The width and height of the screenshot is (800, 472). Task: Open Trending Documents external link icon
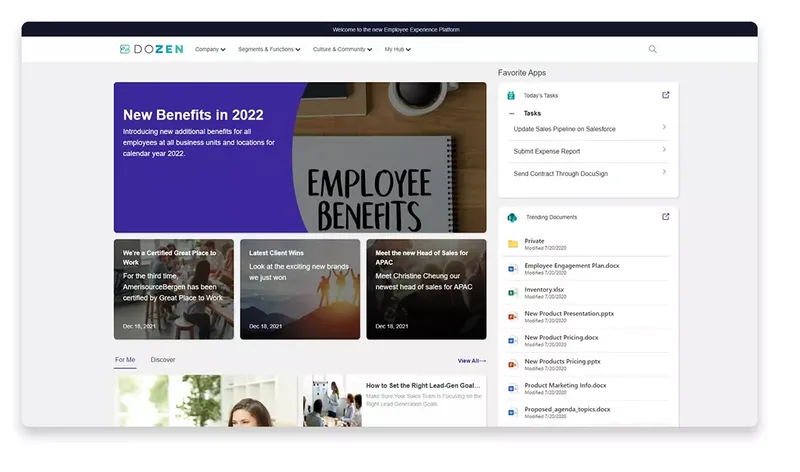click(665, 216)
